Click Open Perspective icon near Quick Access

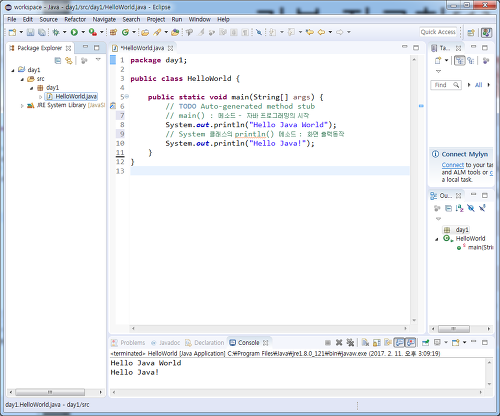coord(471,32)
